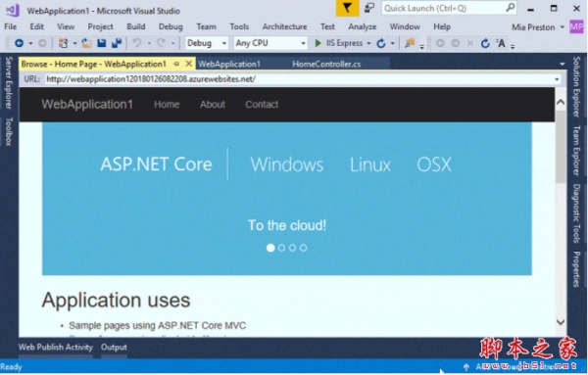Click the Visual Studio logo icon

(13, 10)
